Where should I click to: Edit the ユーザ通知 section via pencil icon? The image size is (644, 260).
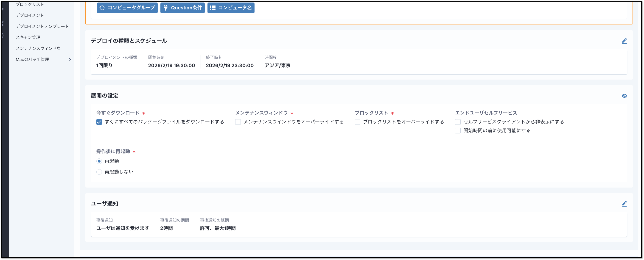[624, 204]
